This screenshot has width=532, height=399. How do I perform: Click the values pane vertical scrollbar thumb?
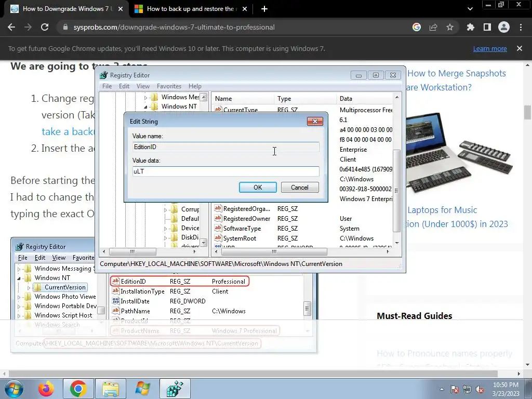(x=396, y=190)
